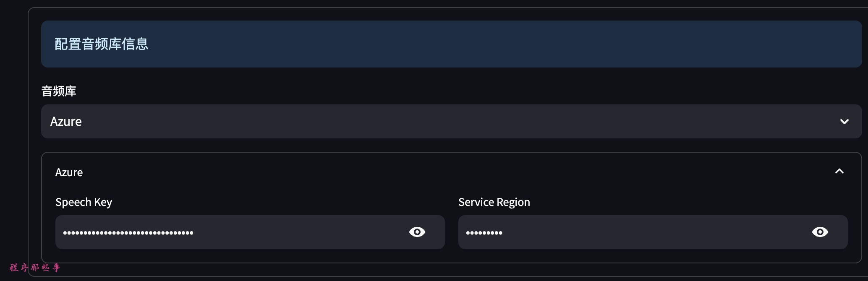Click the 配置音频库信息 heading text
Viewport: 868px width, 281px height.
coord(101,44)
